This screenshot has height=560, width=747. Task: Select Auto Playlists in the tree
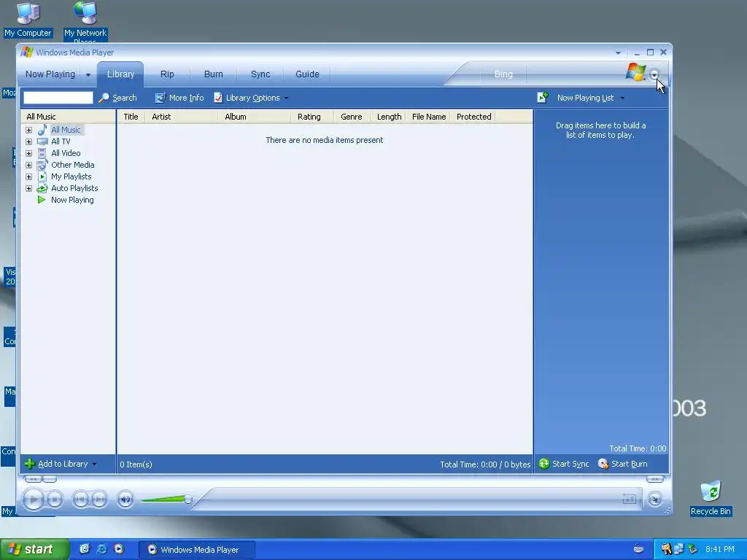(x=74, y=188)
